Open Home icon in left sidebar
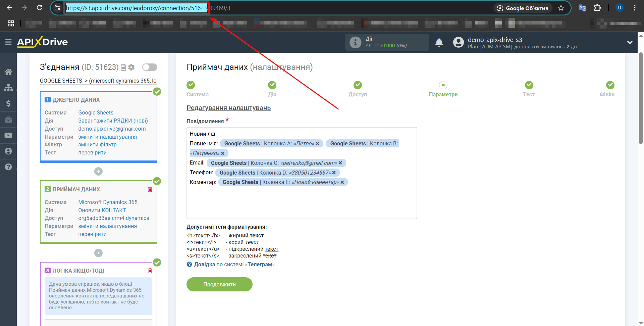 (x=8, y=72)
